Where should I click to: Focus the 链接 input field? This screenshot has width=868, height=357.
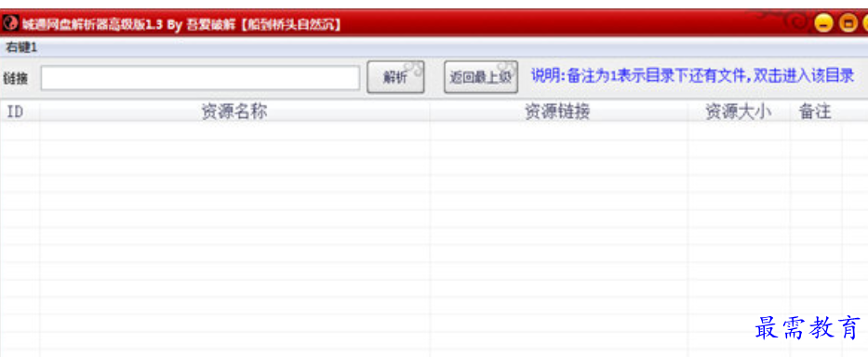200,78
